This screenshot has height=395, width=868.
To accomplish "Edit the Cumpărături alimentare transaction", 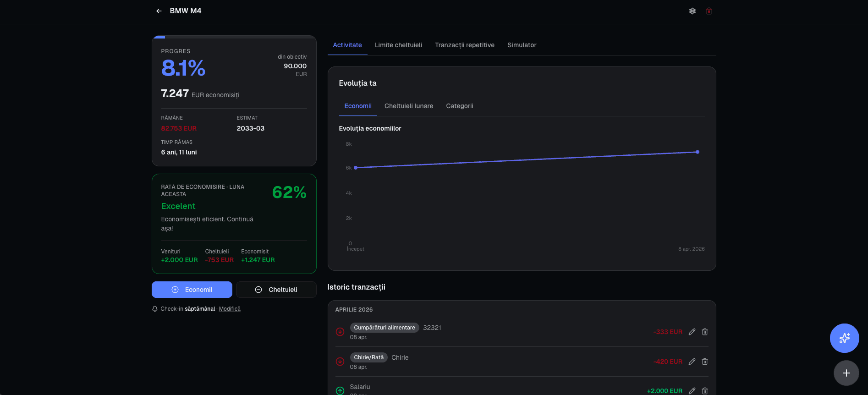I will [x=692, y=332].
